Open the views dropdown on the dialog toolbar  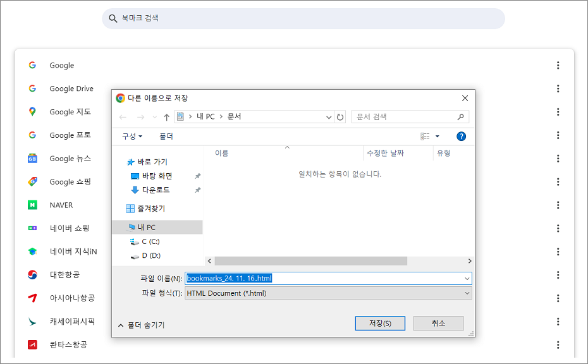[435, 135]
